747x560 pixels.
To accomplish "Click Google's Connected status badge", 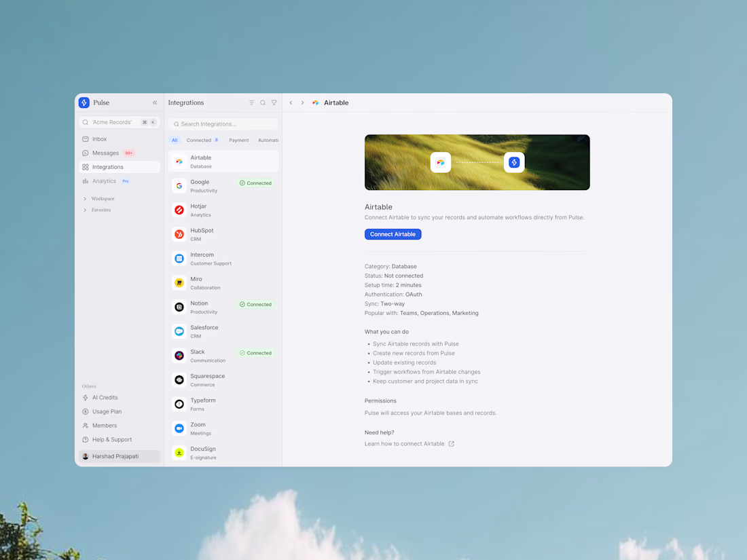I will [255, 183].
